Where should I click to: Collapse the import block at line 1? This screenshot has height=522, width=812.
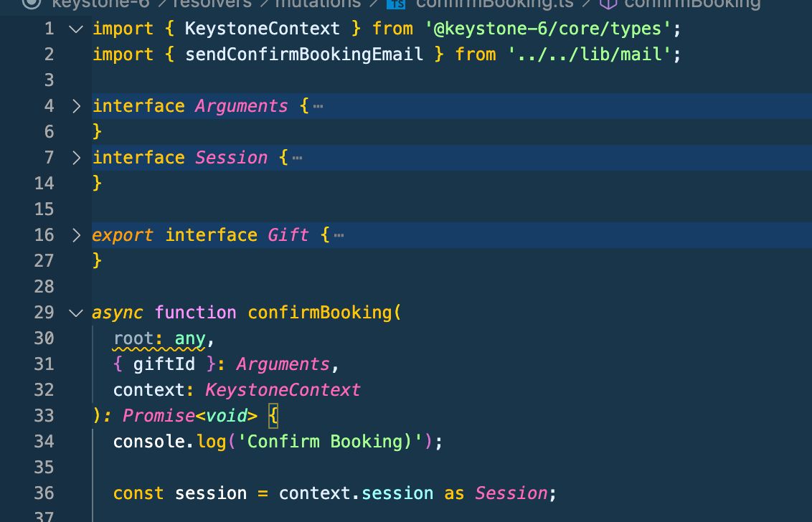click(x=76, y=29)
